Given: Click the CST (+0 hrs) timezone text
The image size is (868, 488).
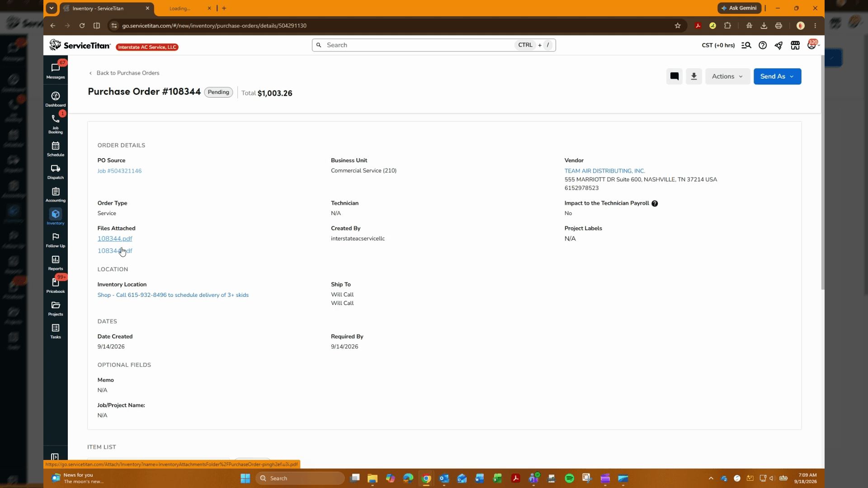Looking at the screenshot, I should coord(718,45).
